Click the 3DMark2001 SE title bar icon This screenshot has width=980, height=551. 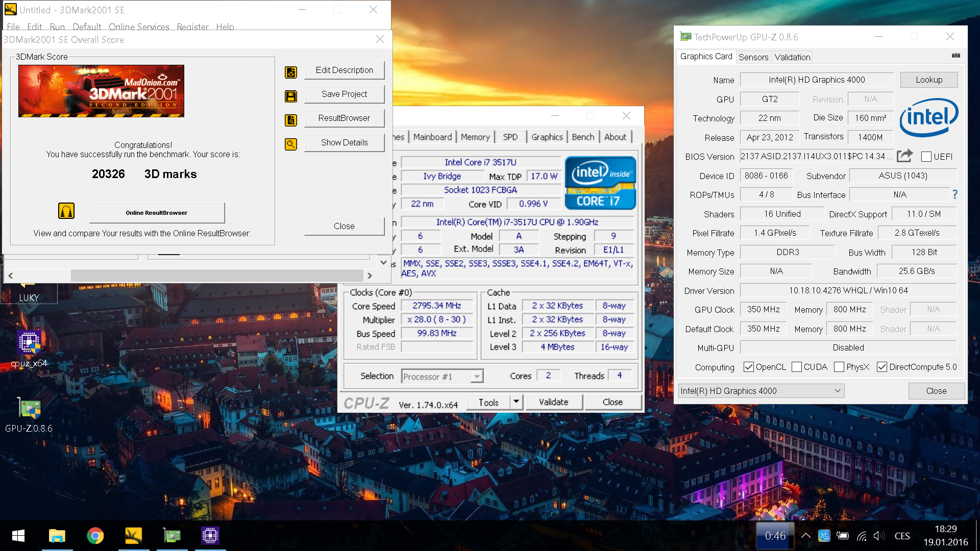[x=10, y=10]
